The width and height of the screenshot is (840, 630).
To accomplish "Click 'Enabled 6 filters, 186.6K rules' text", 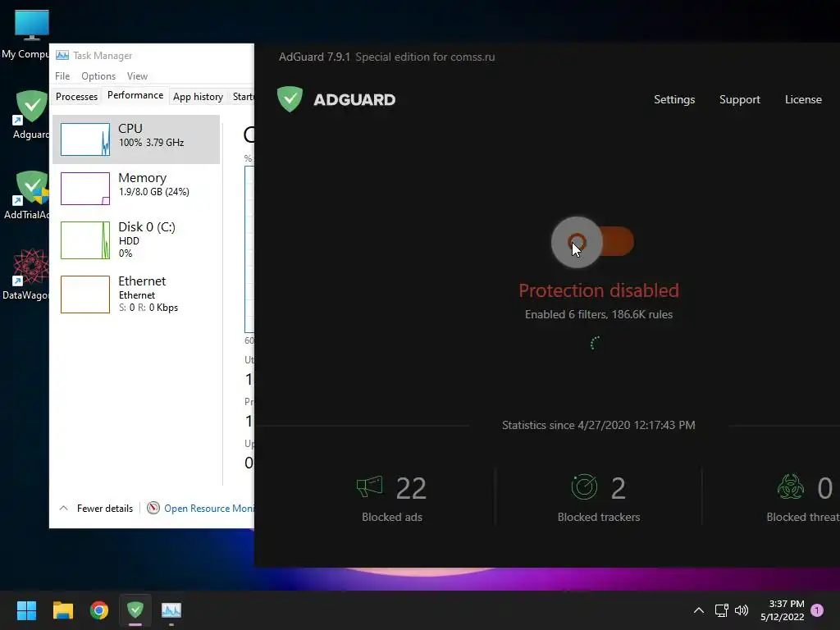I will pyautogui.click(x=598, y=314).
